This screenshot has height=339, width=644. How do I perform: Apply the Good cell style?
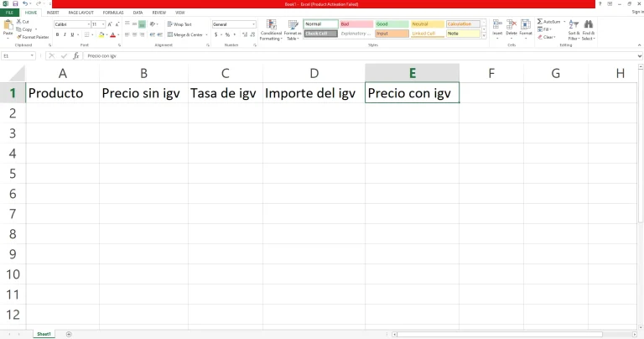(x=392, y=24)
